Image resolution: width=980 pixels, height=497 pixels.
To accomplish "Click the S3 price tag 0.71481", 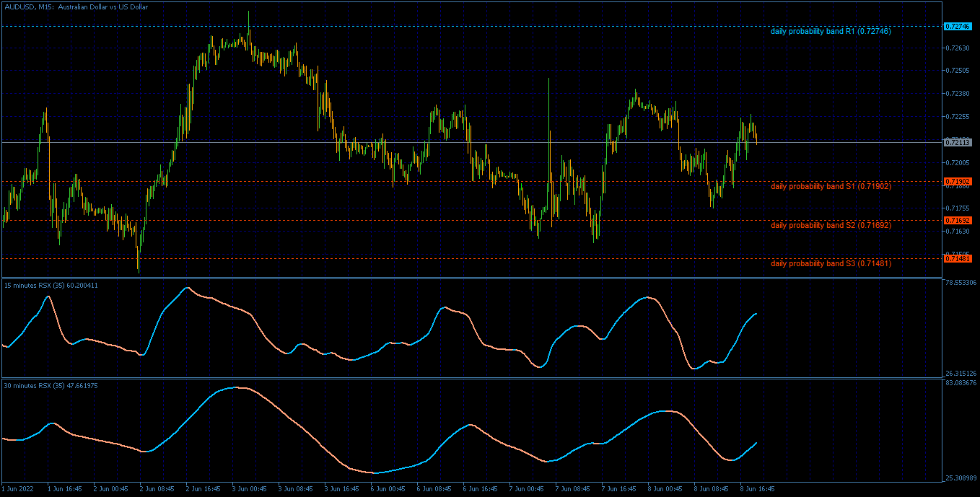I will coord(958,258).
